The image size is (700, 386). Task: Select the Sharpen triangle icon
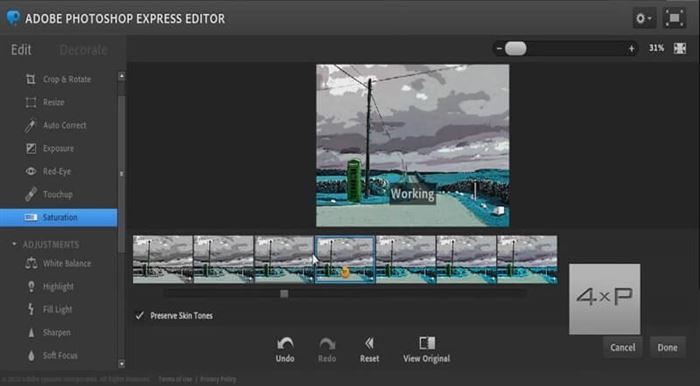(x=31, y=332)
